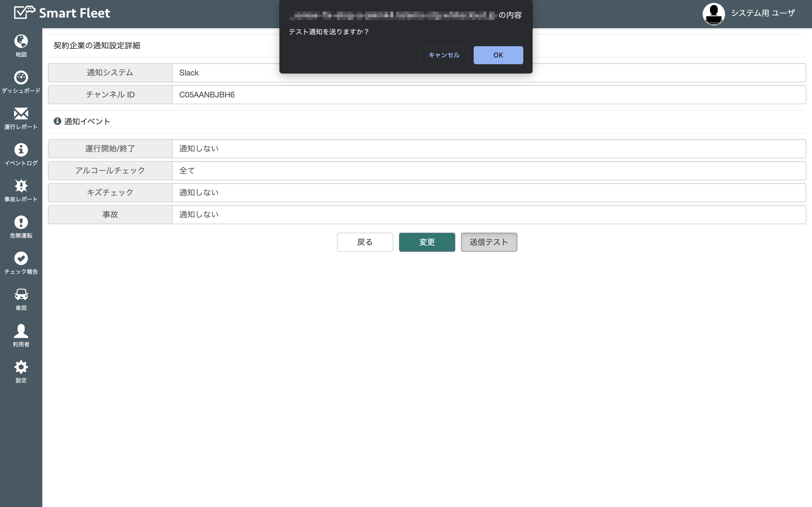Open the 利用者 person icon
The height and width of the screenshot is (507, 812).
[x=21, y=331]
